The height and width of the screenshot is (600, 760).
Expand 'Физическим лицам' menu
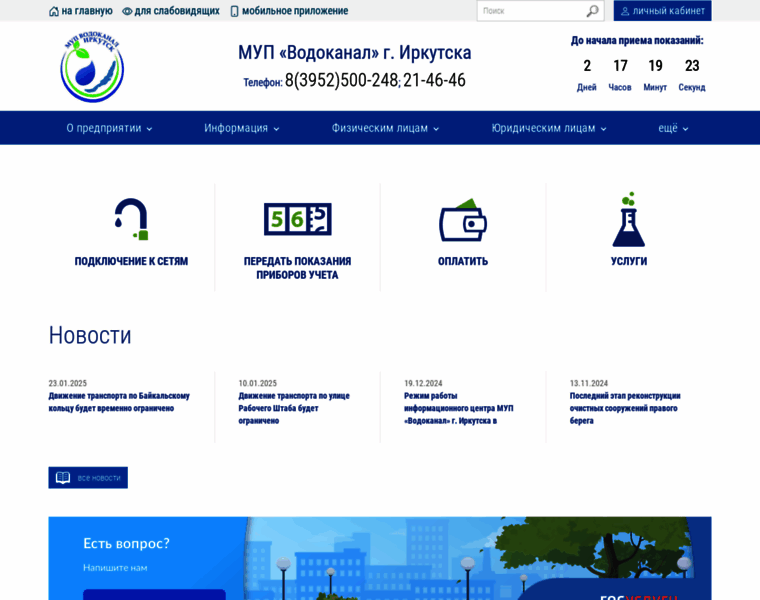point(385,128)
